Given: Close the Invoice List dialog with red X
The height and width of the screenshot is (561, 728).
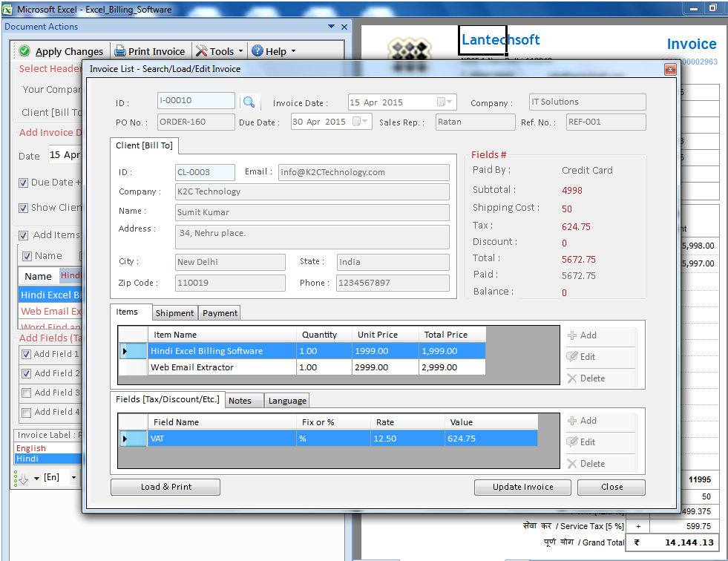Looking at the screenshot, I should pos(669,69).
